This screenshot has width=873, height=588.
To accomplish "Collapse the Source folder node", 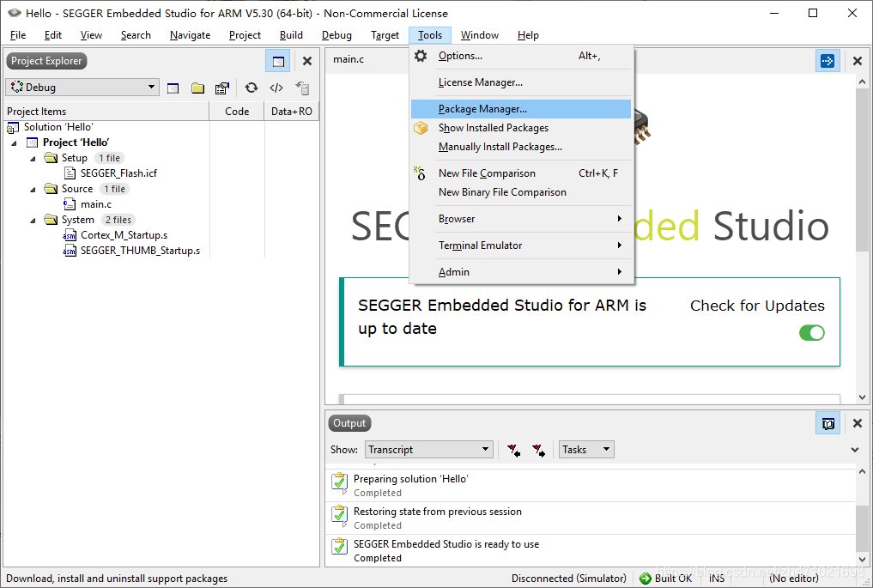I will click(33, 190).
